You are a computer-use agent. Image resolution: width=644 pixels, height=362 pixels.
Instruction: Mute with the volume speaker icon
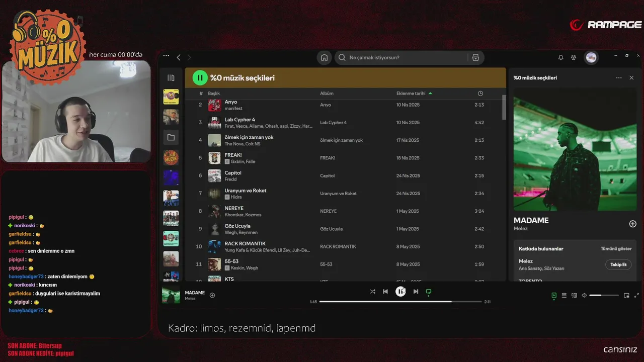click(584, 296)
